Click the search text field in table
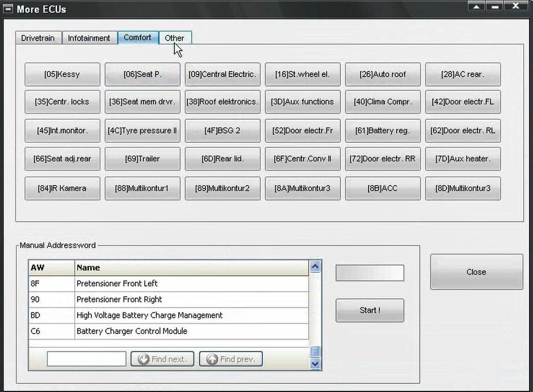 pyautogui.click(x=86, y=359)
